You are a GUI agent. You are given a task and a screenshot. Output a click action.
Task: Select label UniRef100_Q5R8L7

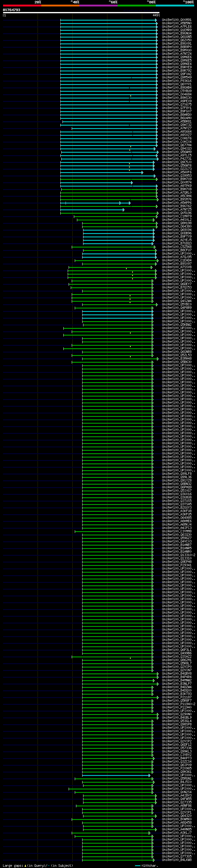[x=176, y=664]
